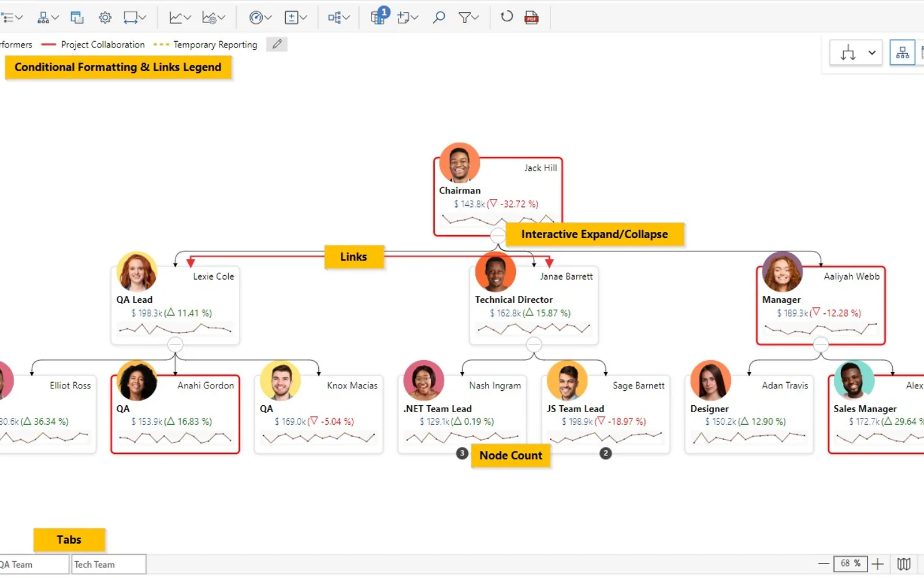
Task: Click the 68 % zoom level field
Action: pyautogui.click(x=850, y=564)
